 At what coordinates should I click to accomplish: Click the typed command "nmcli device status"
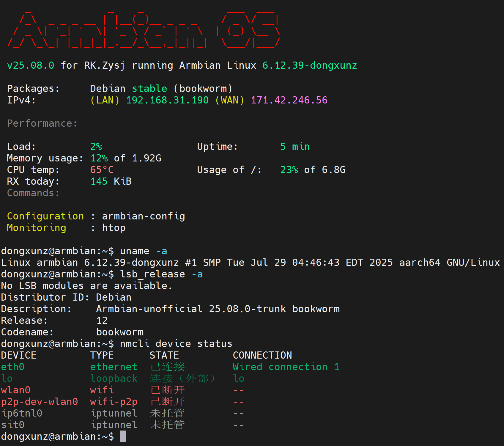click(176, 344)
